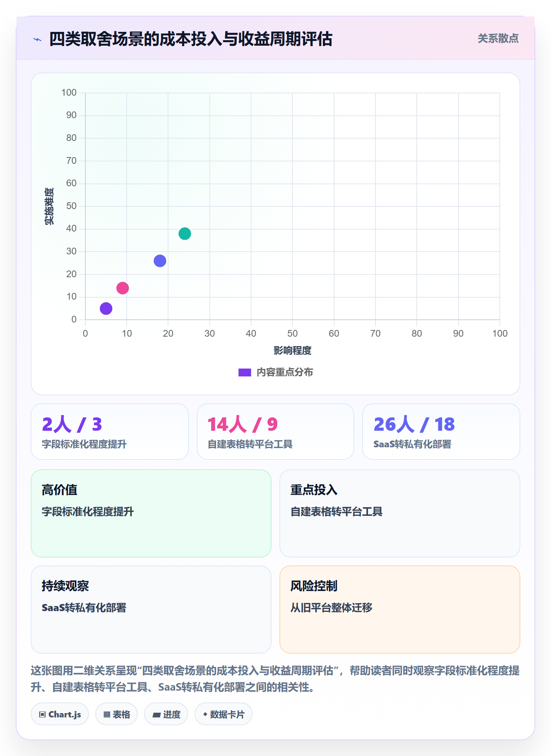This screenshot has height=756, width=551.
Task: Click the lightning bolt icon beside the title
Action: click(37, 39)
